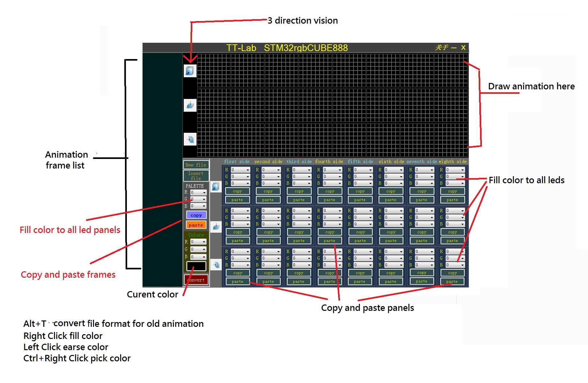Click the top-down layers view icon beside the middle drawing grid
588x383 pixels.
[190, 105]
